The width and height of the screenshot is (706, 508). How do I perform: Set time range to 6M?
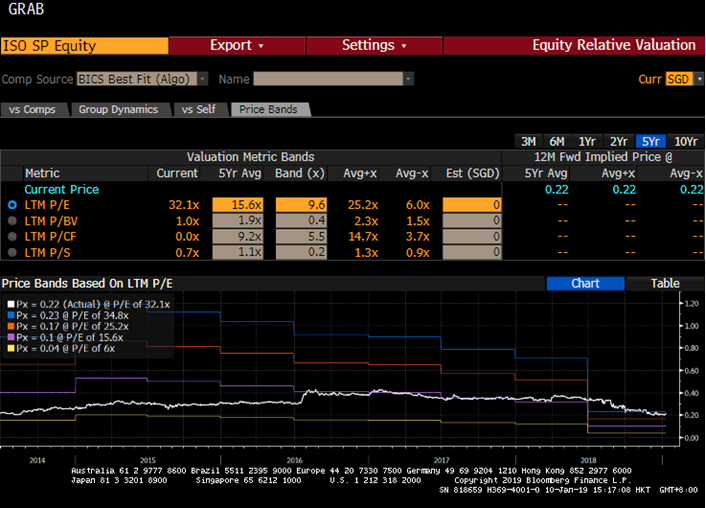tap(557, 141)
